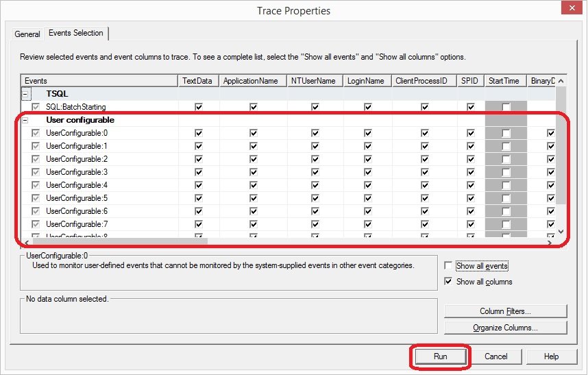Click the Events column header
The height and width of the screenshot is (375, 588).
pos(99,81)
